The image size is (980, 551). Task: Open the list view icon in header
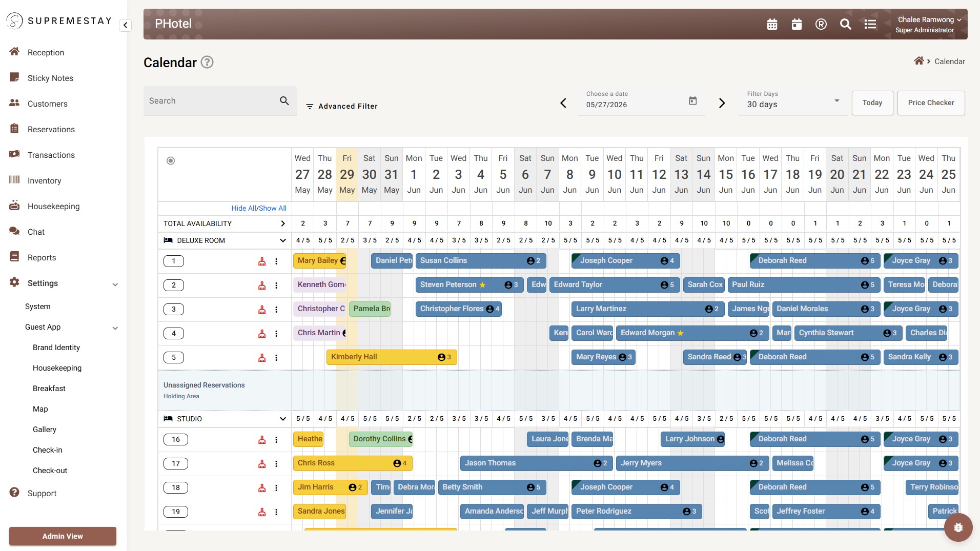pyautogui.click(x=870, y=24)
